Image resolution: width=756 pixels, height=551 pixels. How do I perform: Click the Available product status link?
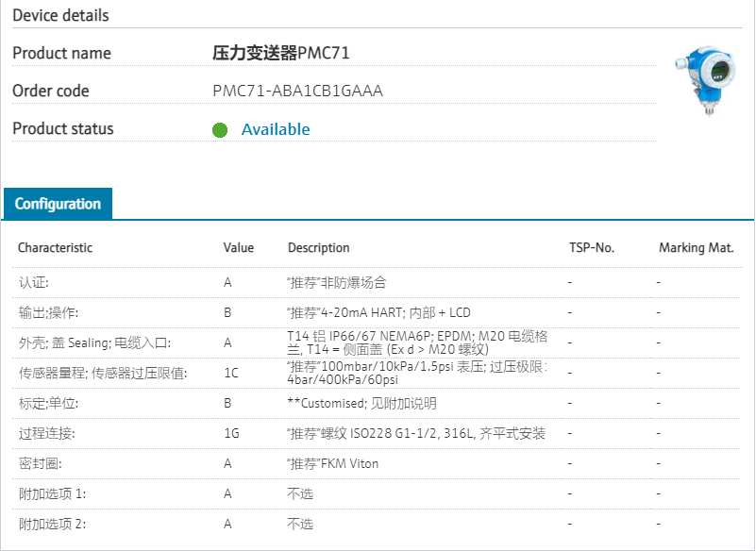276,130
